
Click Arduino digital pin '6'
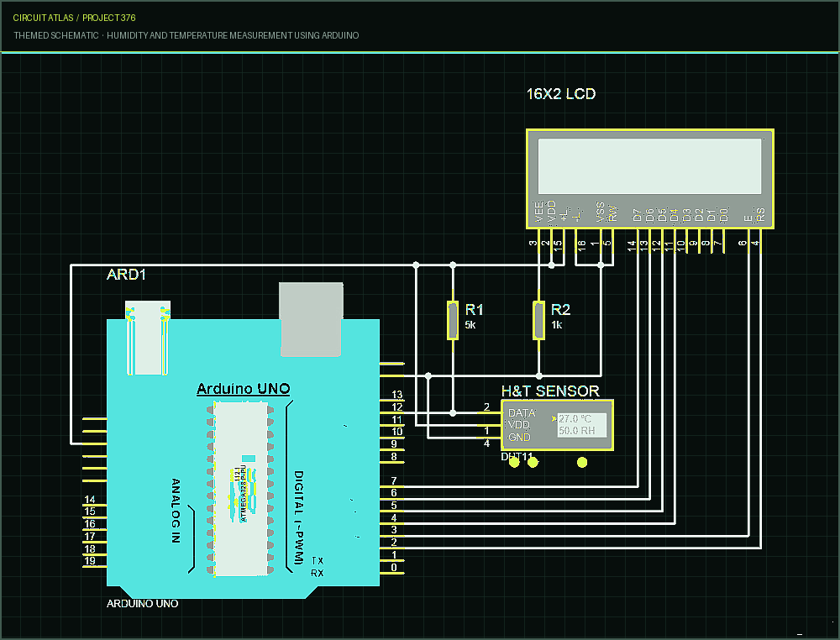coord(394,493)
